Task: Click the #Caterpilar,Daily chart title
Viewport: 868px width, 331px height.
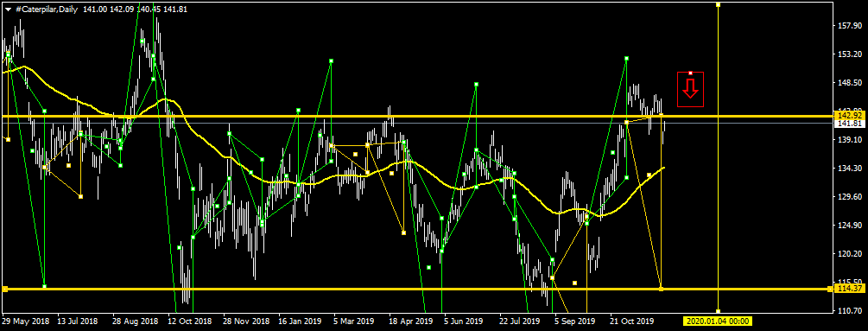Action: 47,9
